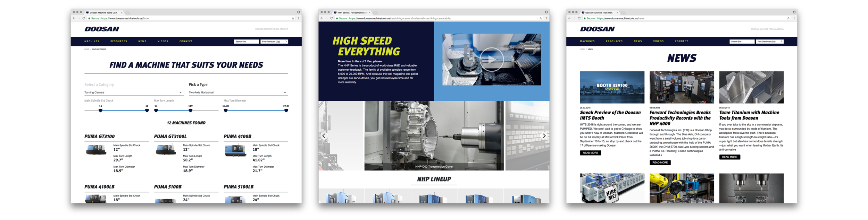Read More on Forward Technologies article

660,162
